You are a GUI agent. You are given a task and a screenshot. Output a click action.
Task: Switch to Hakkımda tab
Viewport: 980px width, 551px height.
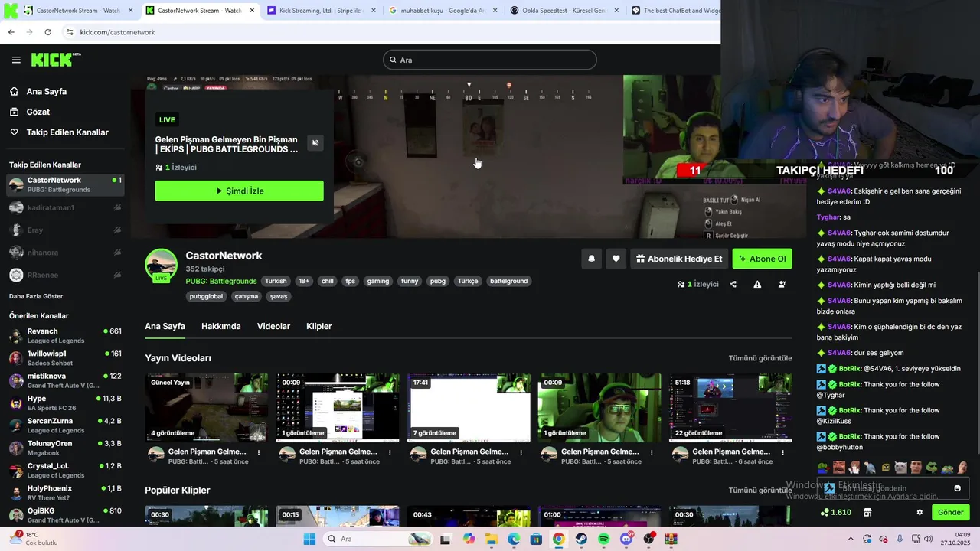(x=220, y=326)
